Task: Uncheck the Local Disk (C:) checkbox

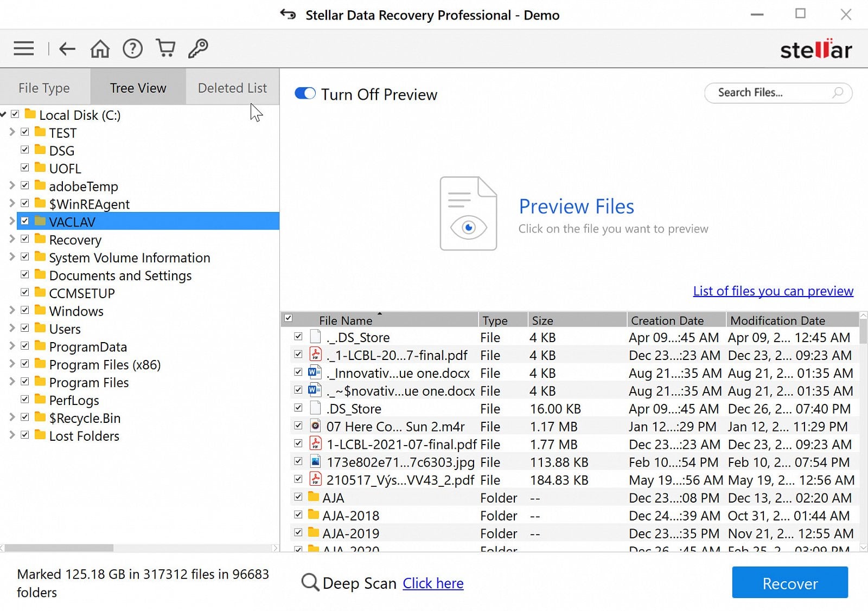Action: coord(15,114)
